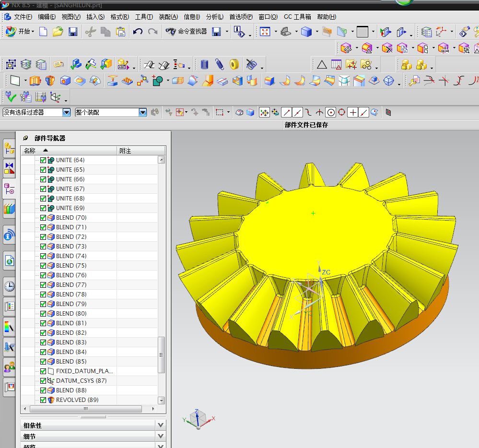Select UNITE (69) in the navigator
The width and height of the screenshot is (479, 448).
coord(70,208)
